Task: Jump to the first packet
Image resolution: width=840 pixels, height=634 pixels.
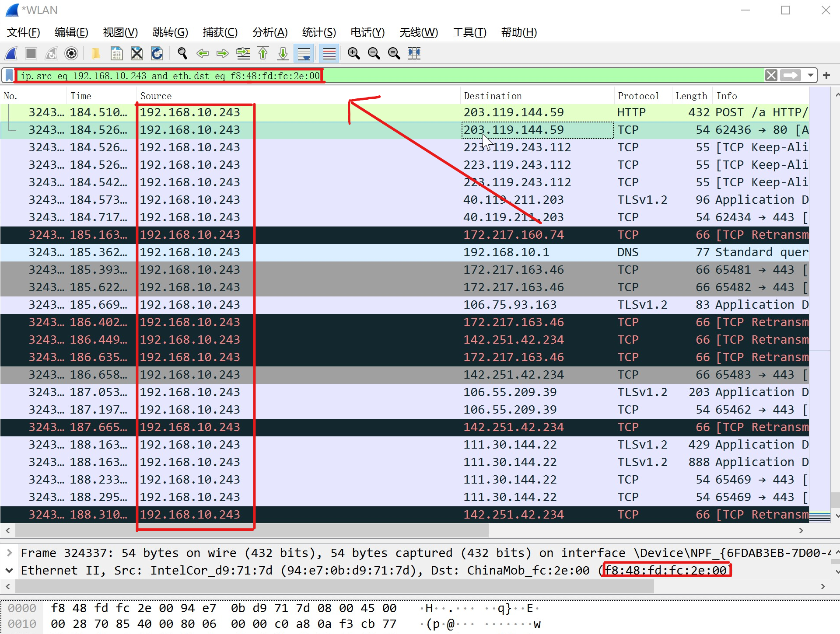Action: click(x=263, y=53)
